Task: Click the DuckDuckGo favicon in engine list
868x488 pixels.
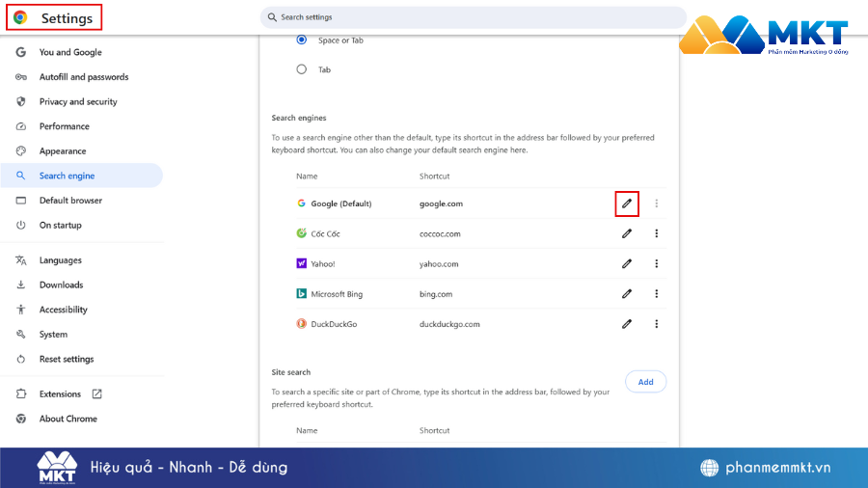Action: 301,324
